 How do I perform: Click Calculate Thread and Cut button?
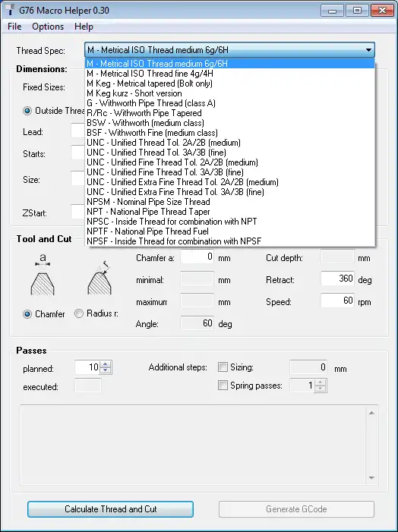tap(110, 509)
